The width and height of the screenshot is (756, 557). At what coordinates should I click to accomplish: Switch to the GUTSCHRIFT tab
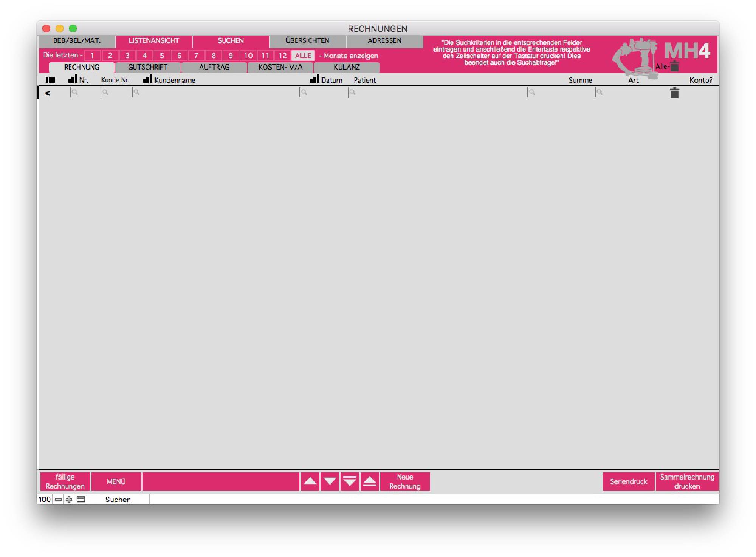(147, 67)
